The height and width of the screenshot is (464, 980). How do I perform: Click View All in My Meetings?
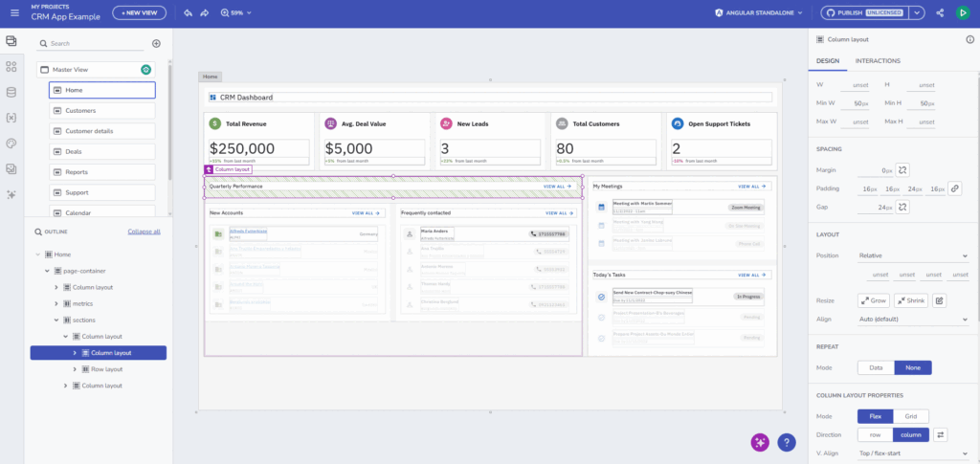752,187
